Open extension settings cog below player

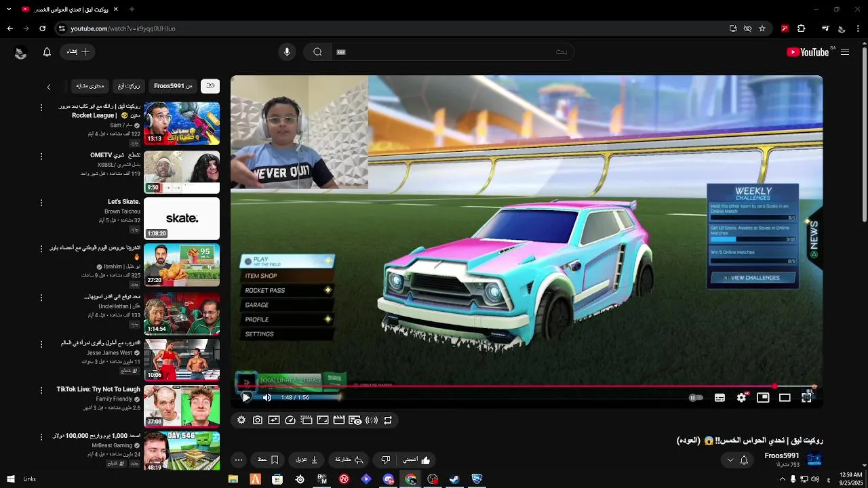click(x=241, y=420)
